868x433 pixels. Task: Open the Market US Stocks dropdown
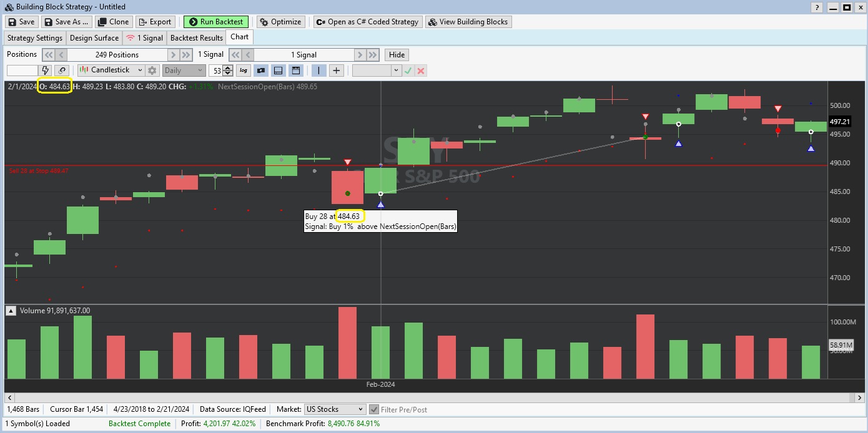tap(334, 409)
